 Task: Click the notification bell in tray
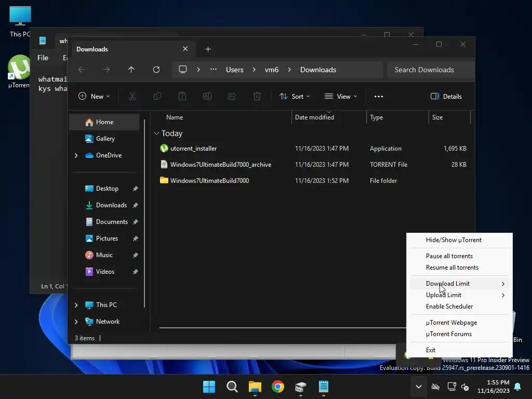pyautogui.click(x=518, y=387)
